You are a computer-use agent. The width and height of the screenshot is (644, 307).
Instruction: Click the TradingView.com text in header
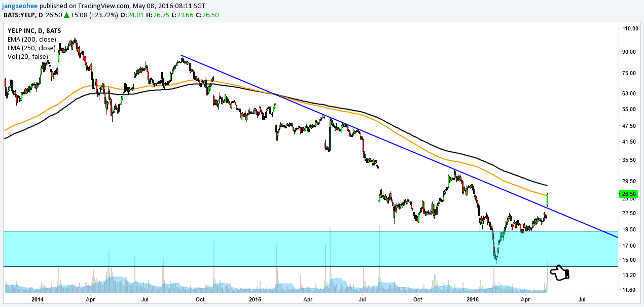(103, 6)
